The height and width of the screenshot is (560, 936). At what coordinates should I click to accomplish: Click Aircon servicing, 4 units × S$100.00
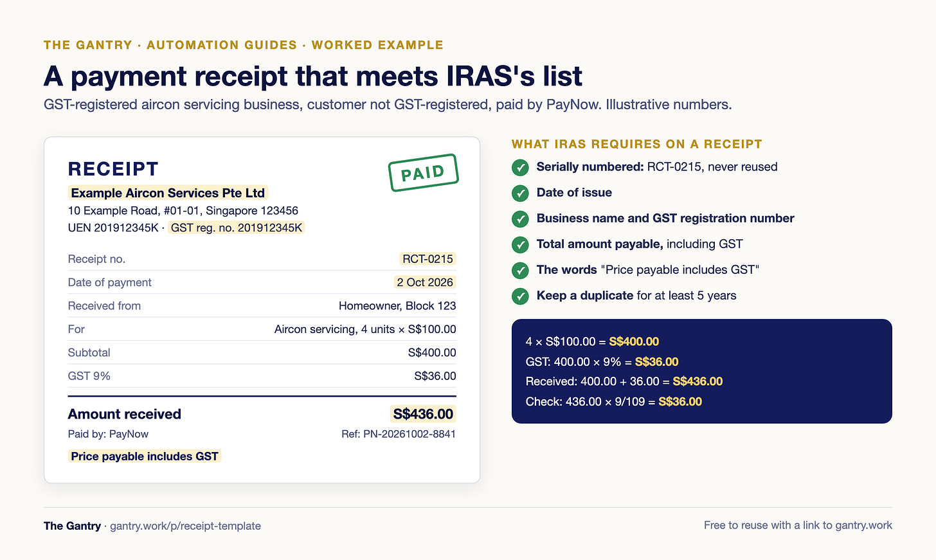[x=365, y=329]
